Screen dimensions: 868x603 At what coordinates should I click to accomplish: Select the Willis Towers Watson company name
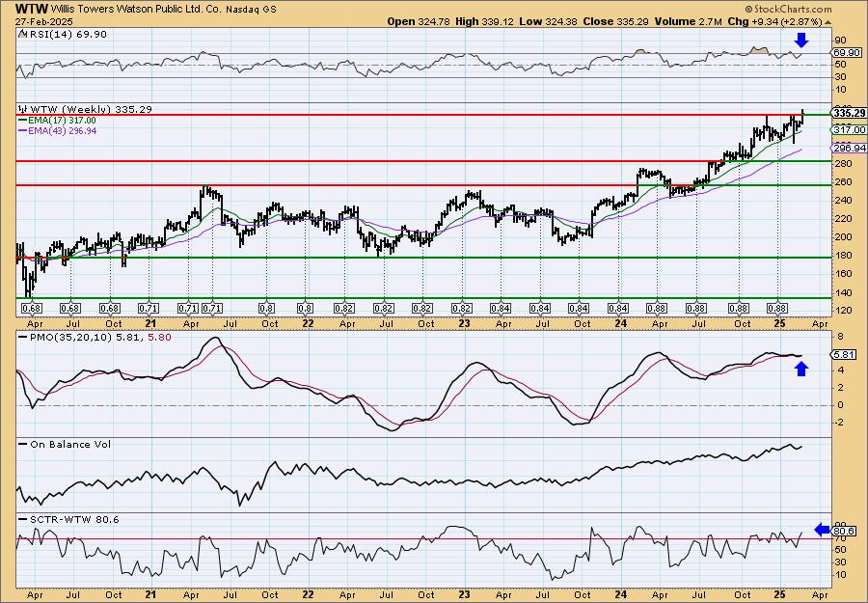coord(136,10)
